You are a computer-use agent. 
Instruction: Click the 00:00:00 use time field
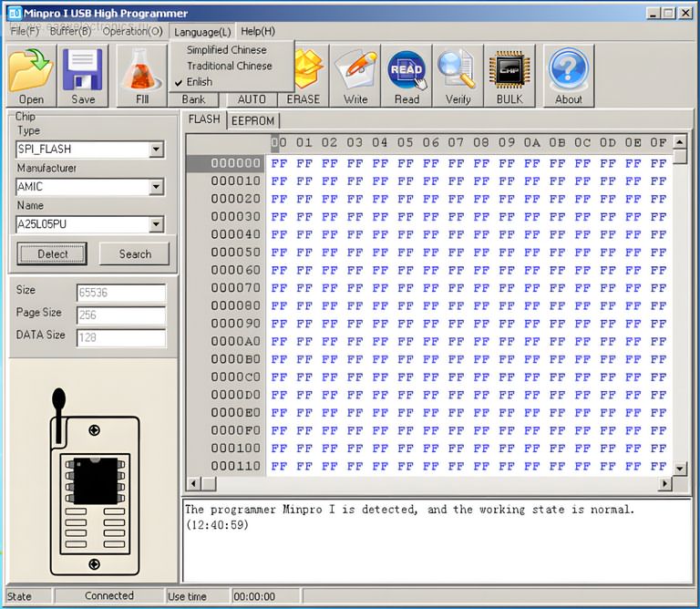[265, 596]
